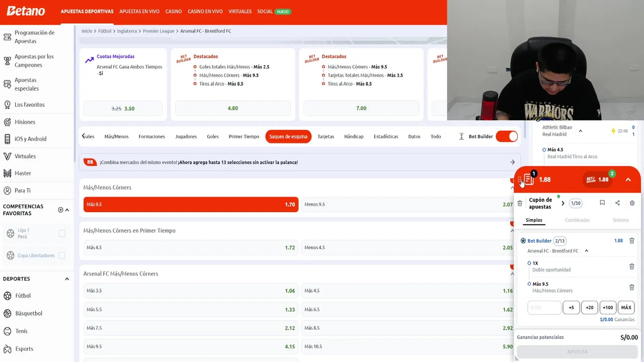Click stake amount input field
Image resolution: width=644 pixels, height=362 pixels.
tap(544, 307)
